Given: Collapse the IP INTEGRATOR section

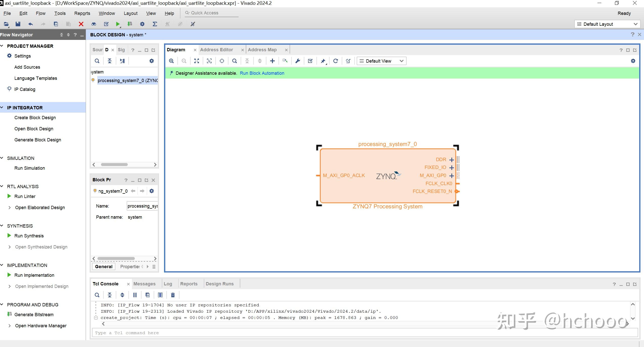Looking at the screenshot, I should click(2, 108).
